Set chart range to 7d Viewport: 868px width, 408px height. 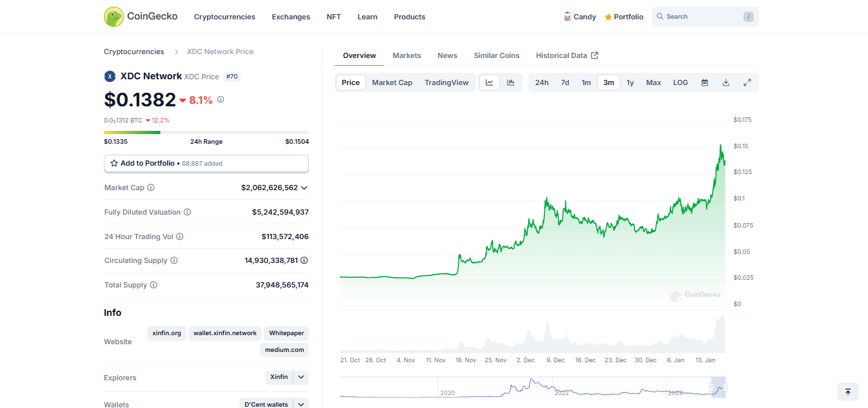(x=565, y=83)
